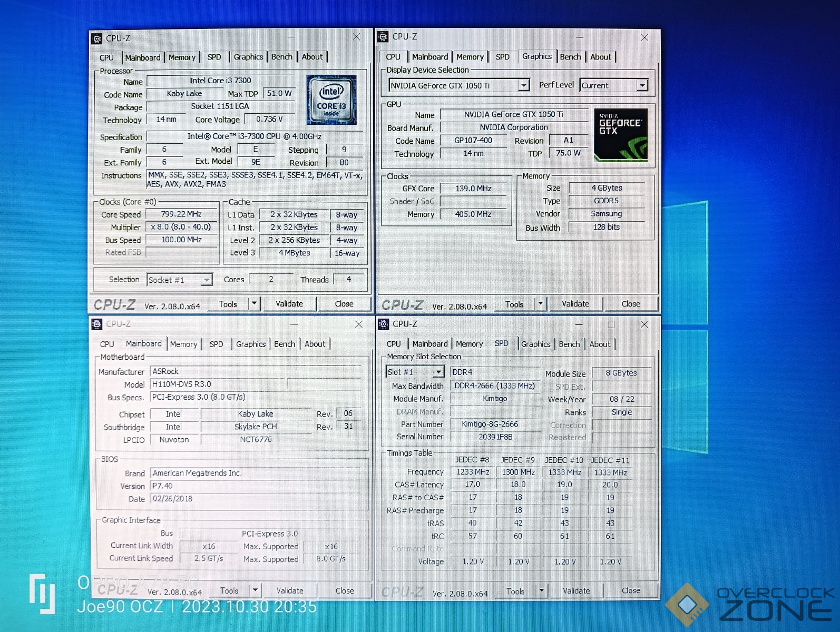This screenshot has width=840, height=632.
Task: Click the motherboard Manufacturer ASRock field
Action: 256,371
